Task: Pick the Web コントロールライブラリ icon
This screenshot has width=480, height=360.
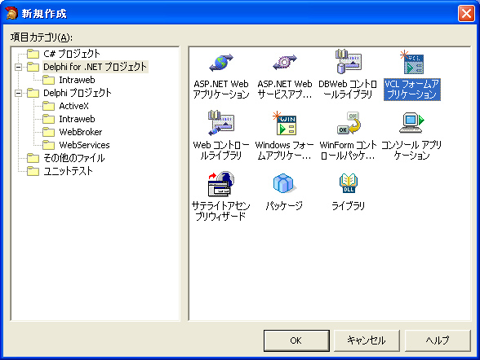Action: click(221, 123)
